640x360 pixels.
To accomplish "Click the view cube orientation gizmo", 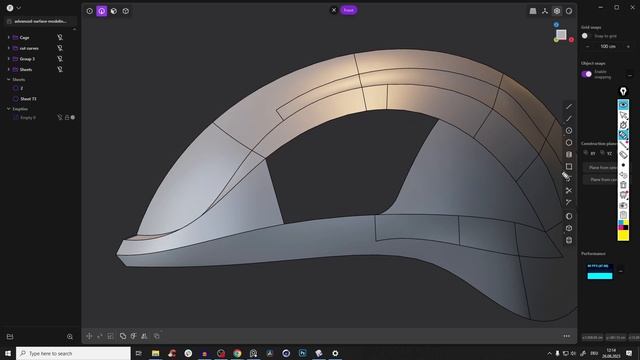I will [562, 35].
